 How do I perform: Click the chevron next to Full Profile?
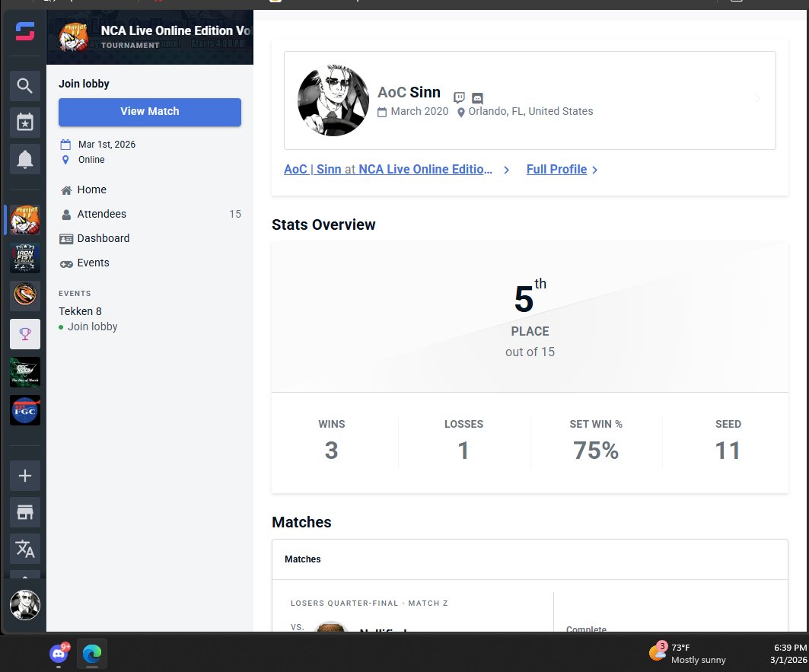coord(595,170)
